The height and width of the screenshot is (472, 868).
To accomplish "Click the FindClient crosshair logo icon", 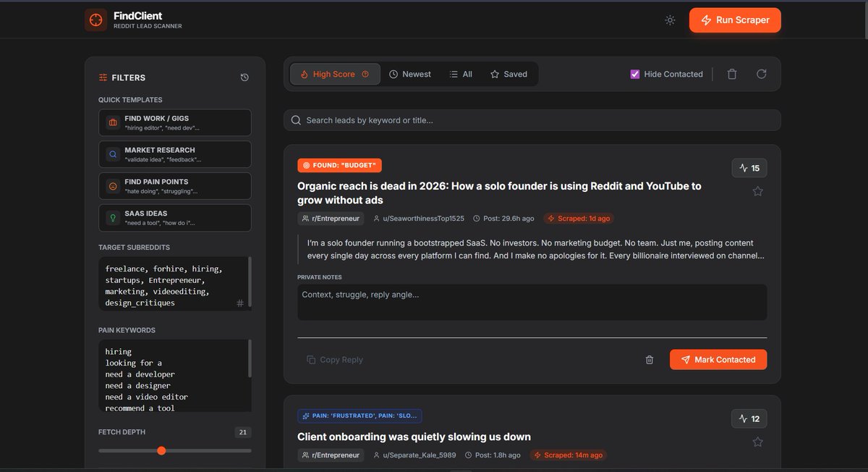I will point(95,20).
